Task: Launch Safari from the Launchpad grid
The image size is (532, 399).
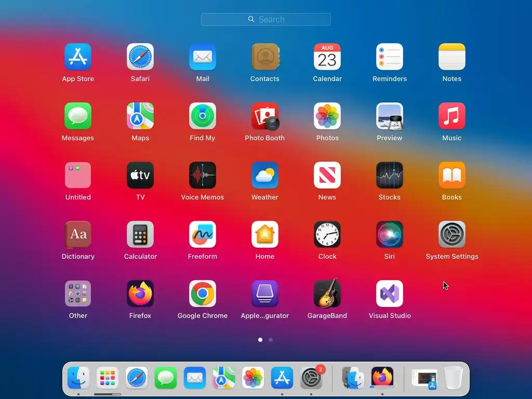Action: click(140, 57)
